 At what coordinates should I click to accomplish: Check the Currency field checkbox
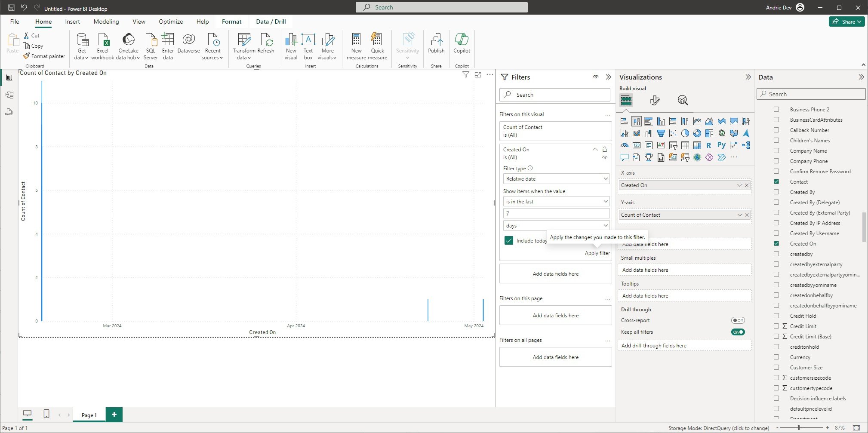pyautogui.click(x=776, y=357)
